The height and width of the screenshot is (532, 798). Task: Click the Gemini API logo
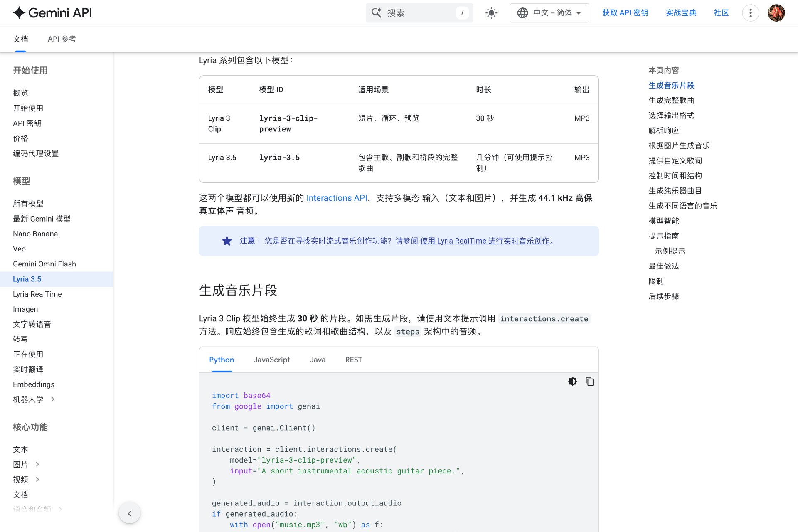[x=52, y=13]
